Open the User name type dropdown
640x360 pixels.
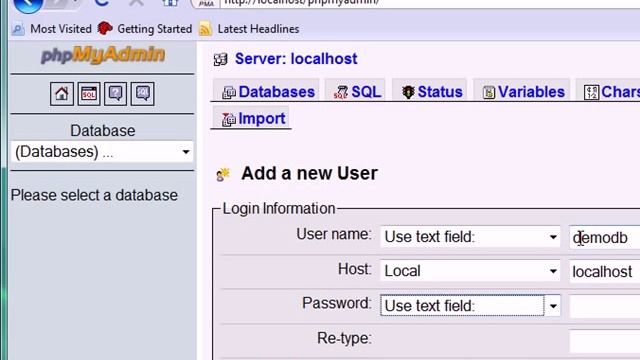click(470, 237)
